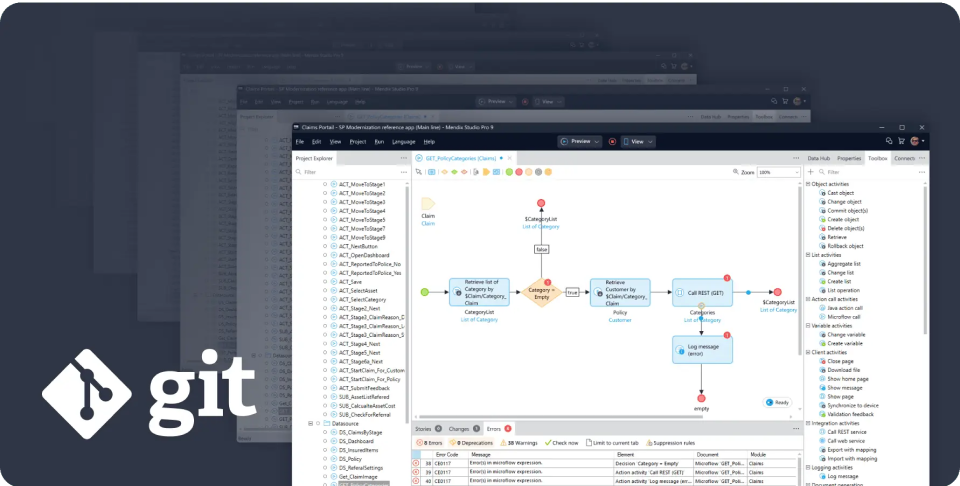The height and width of the screenshot is (486, 960).
Task: Click the Log message (error) activity node
Action: (x=702, y=349)
